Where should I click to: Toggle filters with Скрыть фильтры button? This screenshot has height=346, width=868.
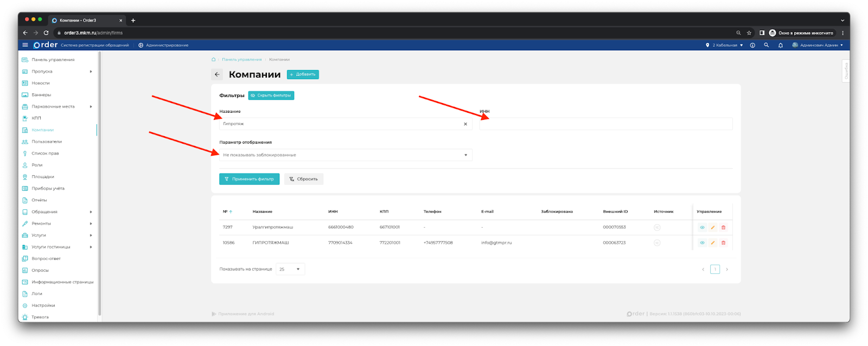pyautogui.click(x=271, y=95)
